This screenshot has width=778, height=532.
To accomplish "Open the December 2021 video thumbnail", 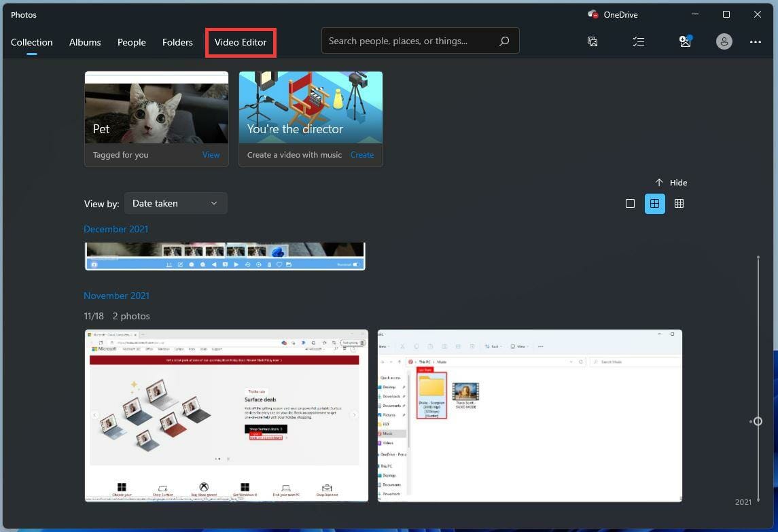I will pos(225,256).
